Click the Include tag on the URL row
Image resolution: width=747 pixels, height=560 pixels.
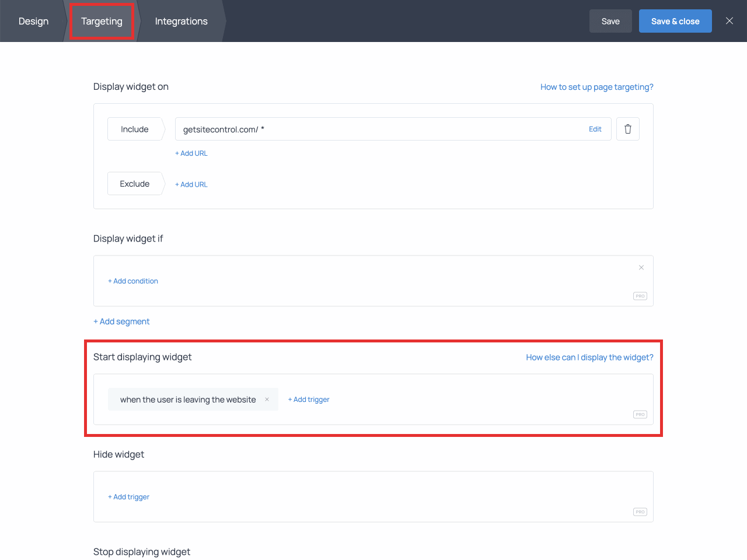tap(135, 129)
